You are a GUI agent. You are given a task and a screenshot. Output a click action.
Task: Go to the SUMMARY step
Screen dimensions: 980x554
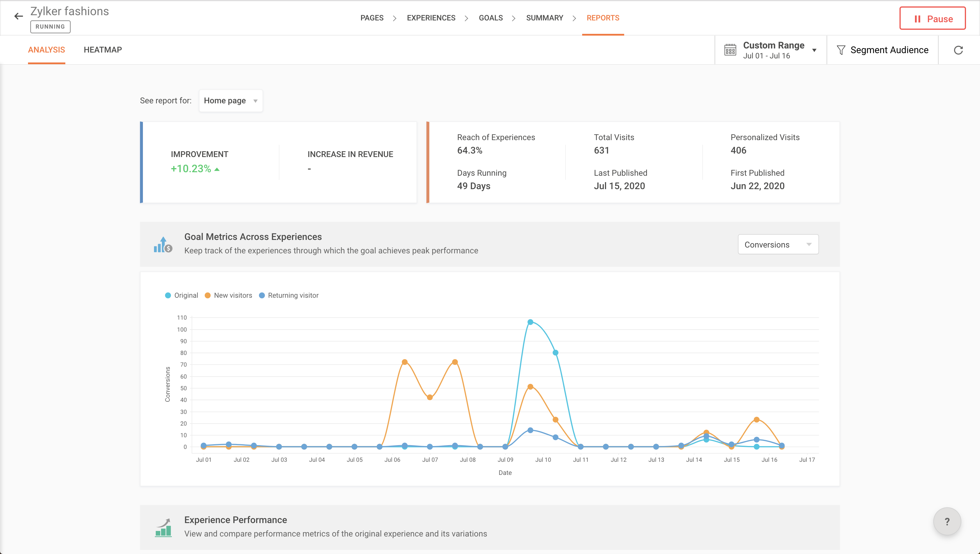(x=545, y=18)
